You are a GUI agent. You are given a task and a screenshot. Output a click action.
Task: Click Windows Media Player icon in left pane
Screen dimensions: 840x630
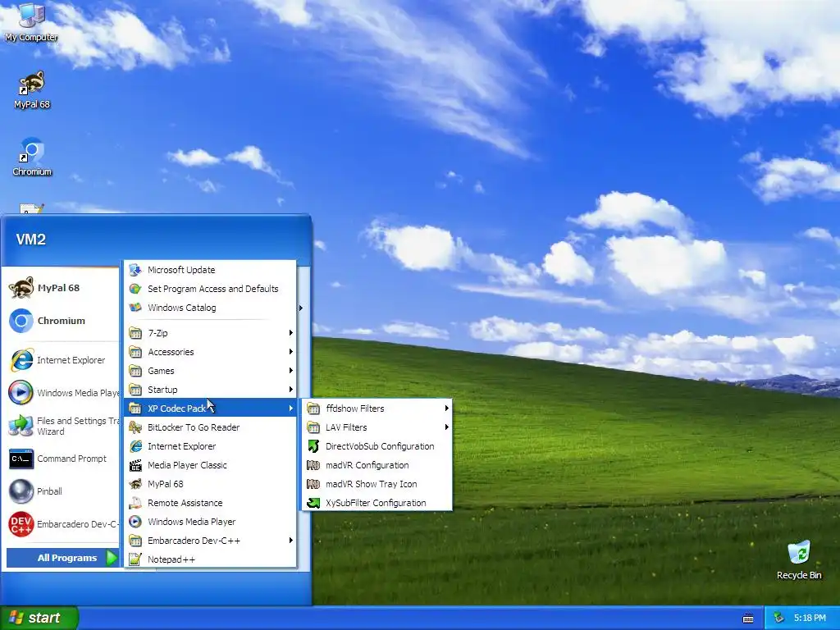pos(21,393)
